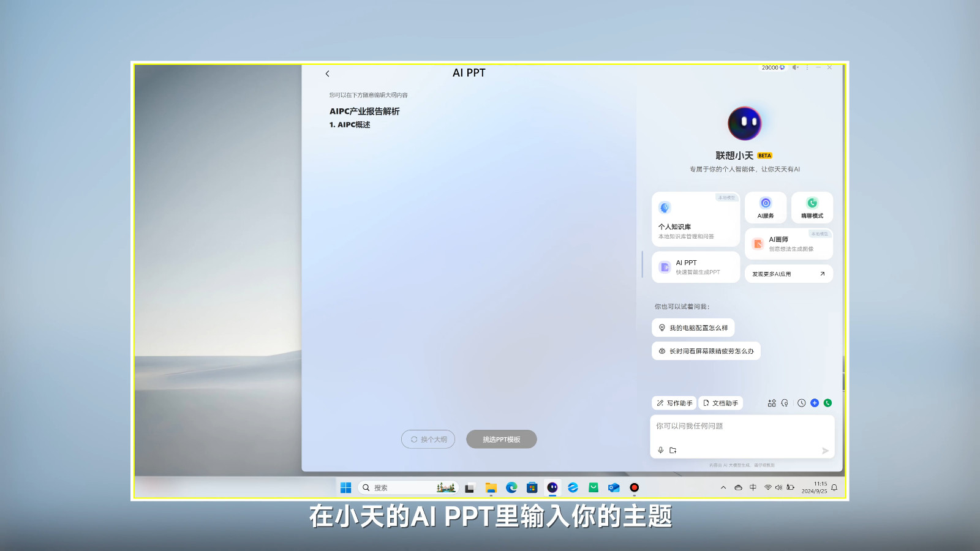This screenshot has height=551, width=980.
Task: Open the notification bell icon
Action: [x=834, y=487]
